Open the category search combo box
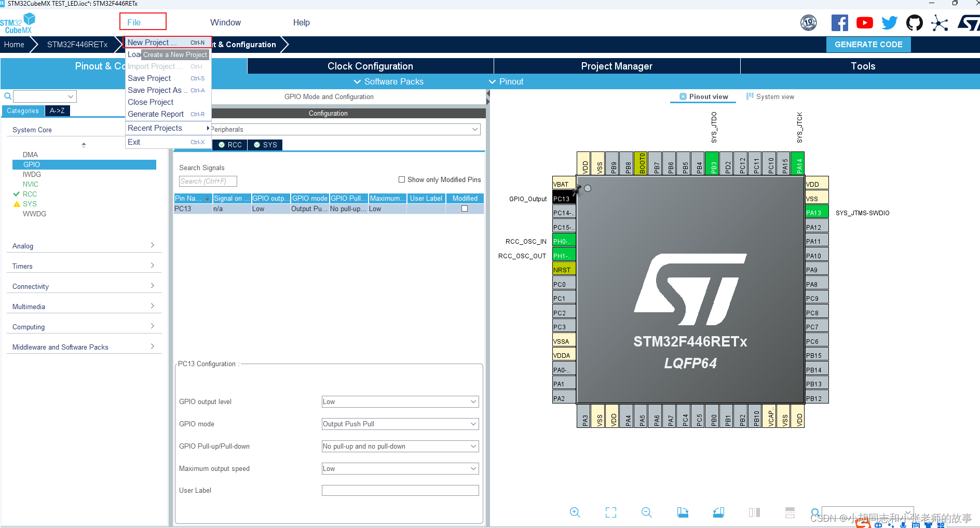 tap(45, 96)
